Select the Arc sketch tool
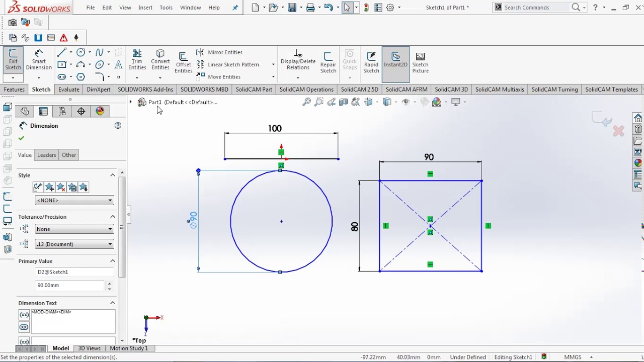644x362 pixels. coord(80,64)
